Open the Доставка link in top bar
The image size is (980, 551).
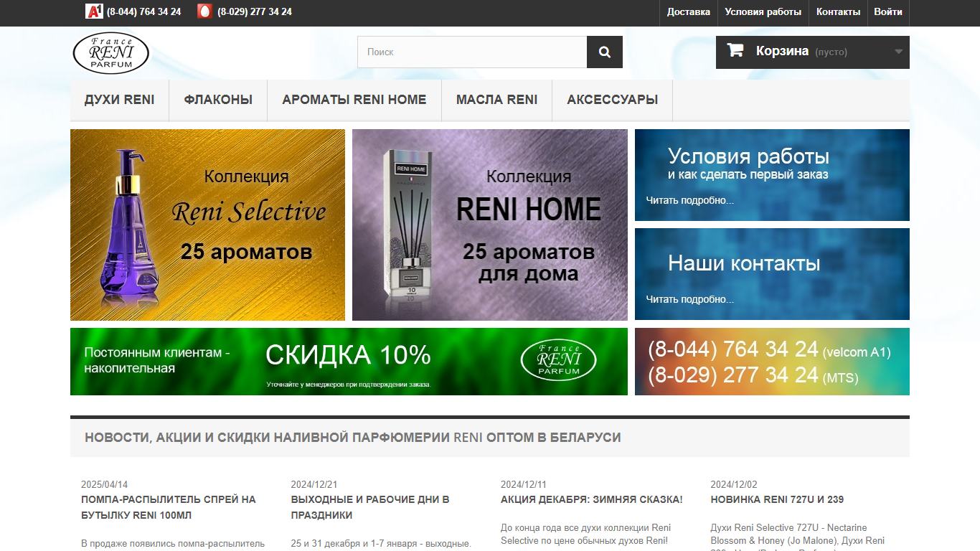[689, 12]
